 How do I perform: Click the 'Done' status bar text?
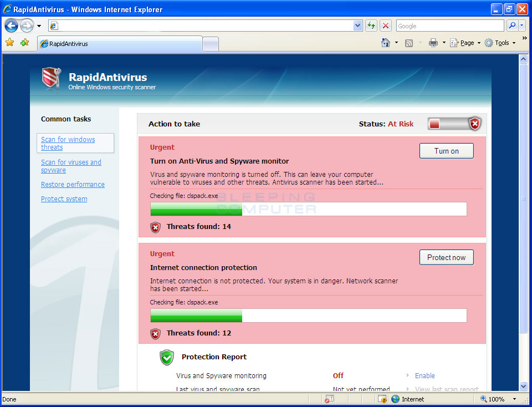[x=9, y=399]
